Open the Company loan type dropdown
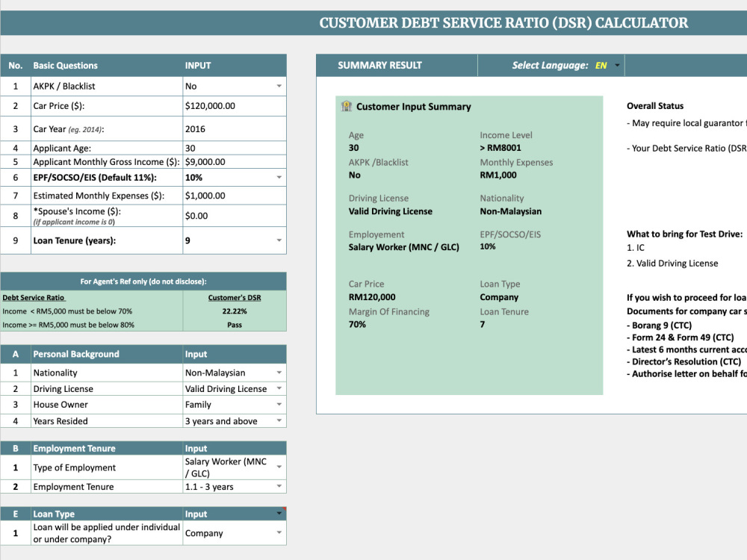 [280, 532]
